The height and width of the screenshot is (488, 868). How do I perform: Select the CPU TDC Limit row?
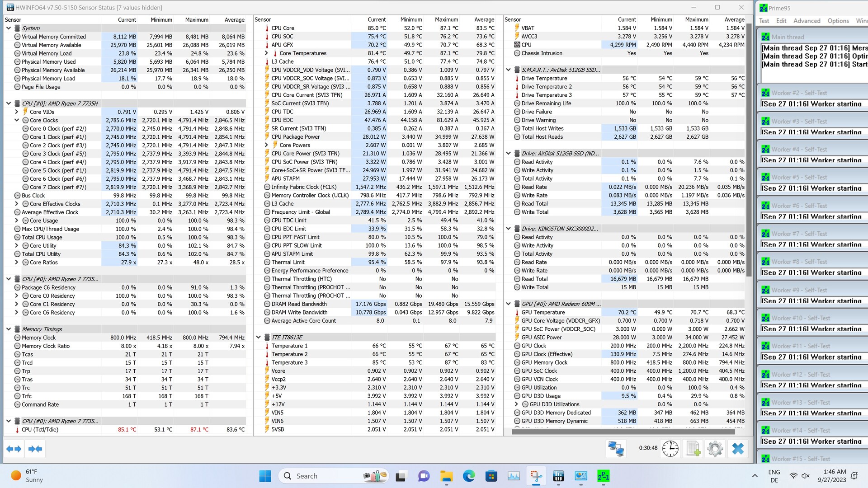coord(379,221)
